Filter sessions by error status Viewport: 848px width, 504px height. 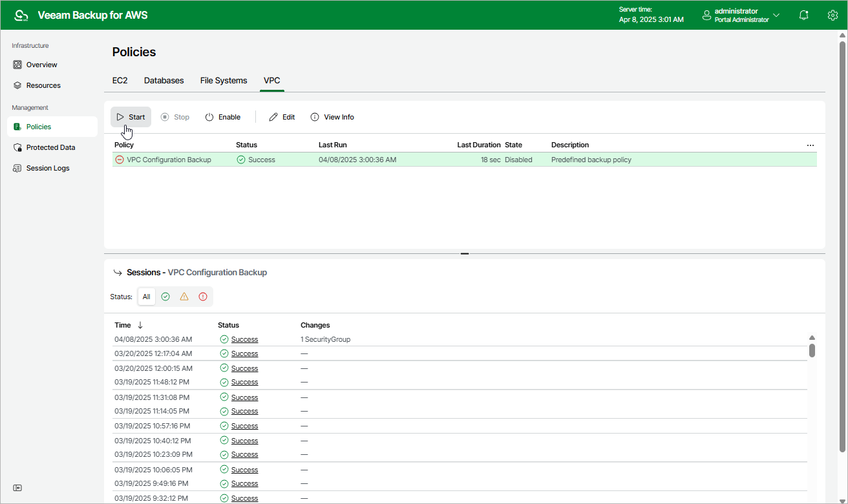(x=203, y=297)
